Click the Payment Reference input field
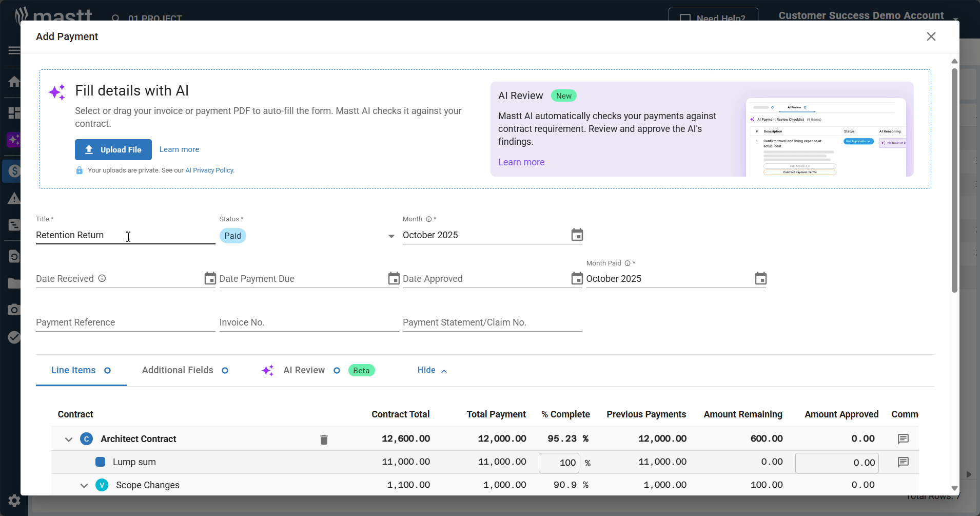 pyautogui.click(x=125, y=322)
